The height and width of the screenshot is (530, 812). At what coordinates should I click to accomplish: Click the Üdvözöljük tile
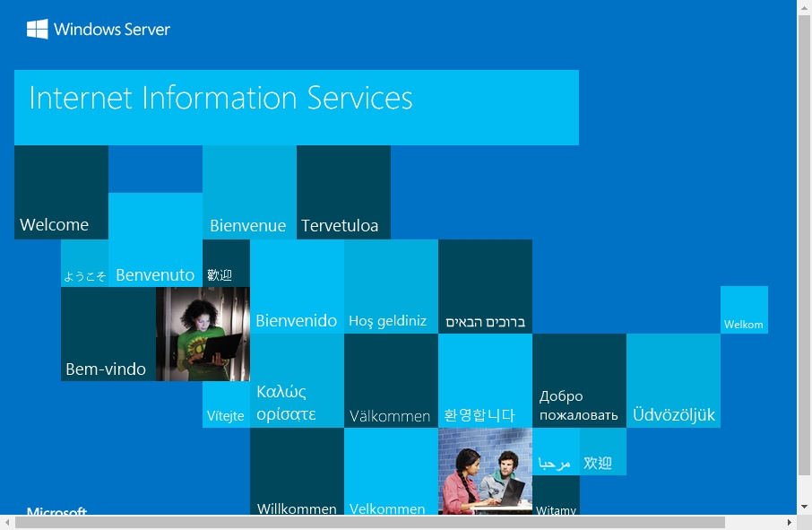[x=673, y=381]
